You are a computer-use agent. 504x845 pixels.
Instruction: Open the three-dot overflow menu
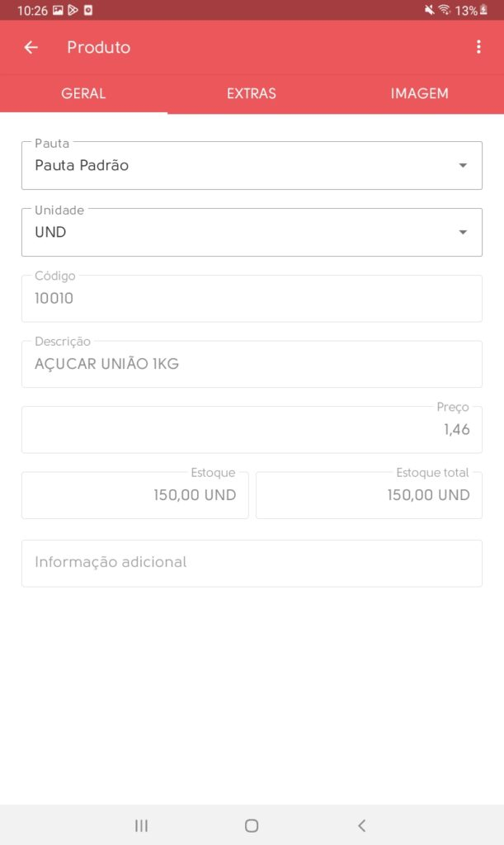tap(478, 47)
